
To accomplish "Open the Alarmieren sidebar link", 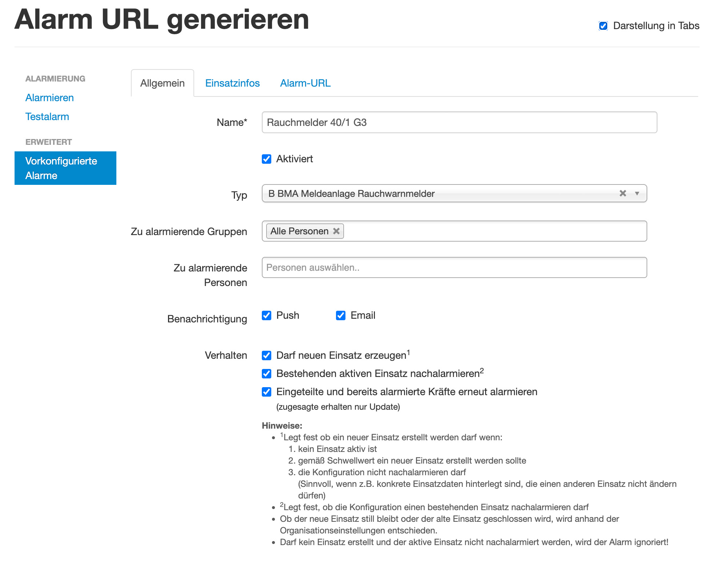I will click(x=49, y=98).
